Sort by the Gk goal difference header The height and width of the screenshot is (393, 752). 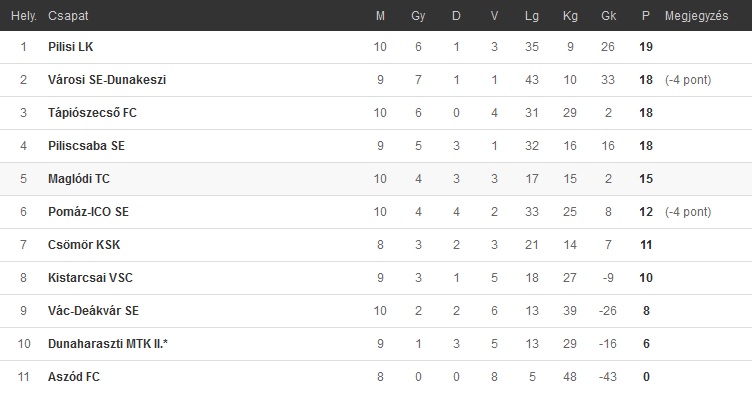[x=608, y=16]
